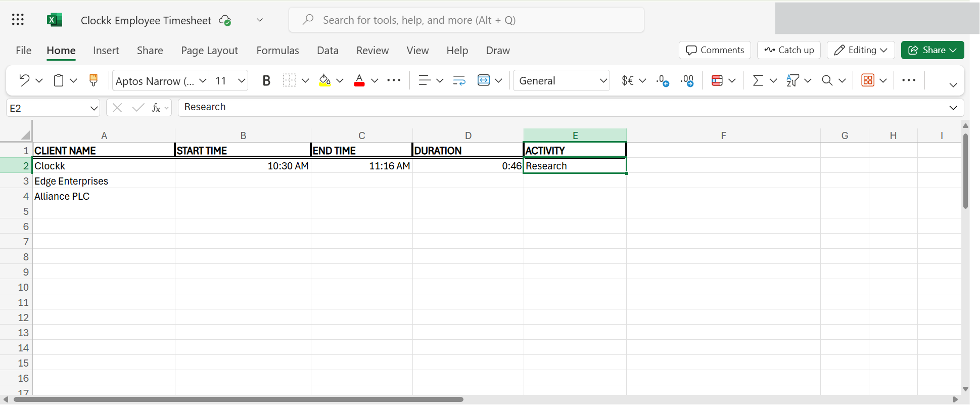The image size is (980, 405).
Task: Expand the ribbon display options chevron
Action: click(x=953, y=85)
